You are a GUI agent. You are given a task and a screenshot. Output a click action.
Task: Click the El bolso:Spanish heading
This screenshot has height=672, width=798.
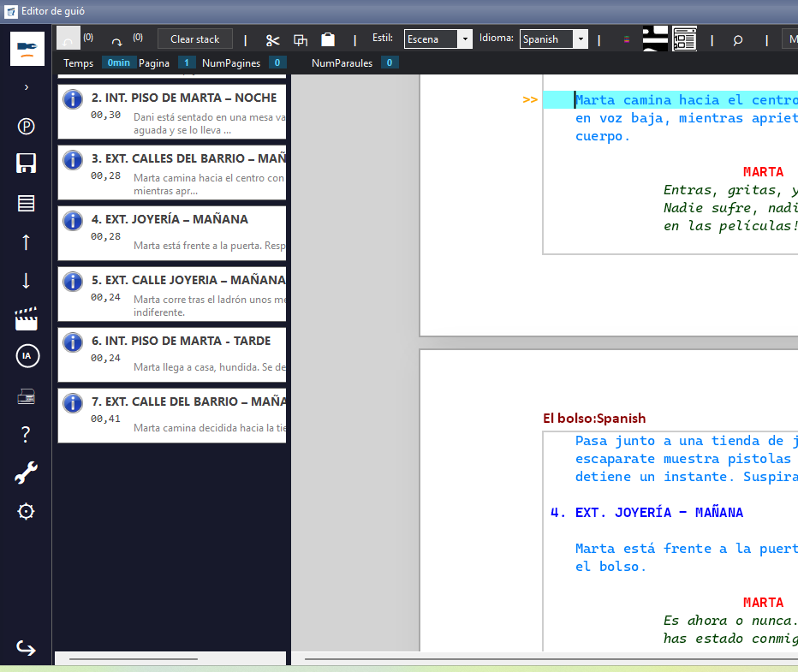[x=594, y=418]
